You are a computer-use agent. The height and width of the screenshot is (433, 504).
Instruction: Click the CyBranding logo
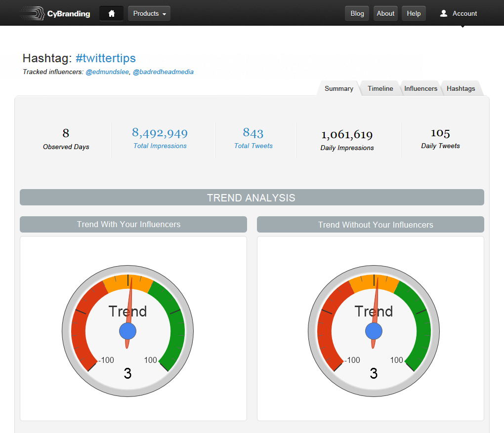pyautogui.click(x=55, y=13)
